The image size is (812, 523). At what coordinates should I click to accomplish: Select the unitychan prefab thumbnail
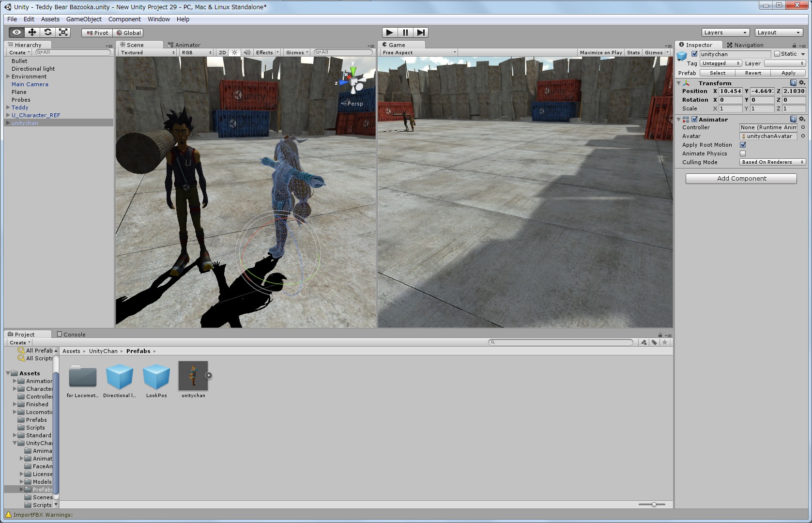pyautogui.click(x=193, y=376)
